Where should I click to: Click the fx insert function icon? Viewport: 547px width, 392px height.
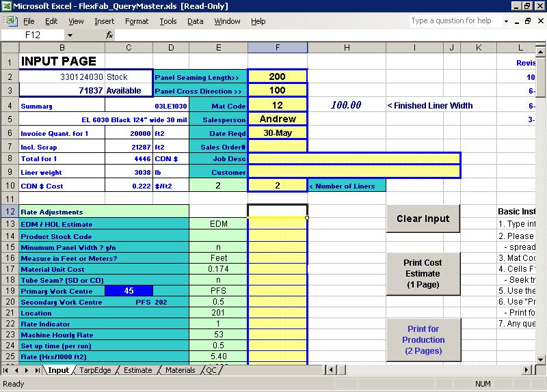point(109,35)
